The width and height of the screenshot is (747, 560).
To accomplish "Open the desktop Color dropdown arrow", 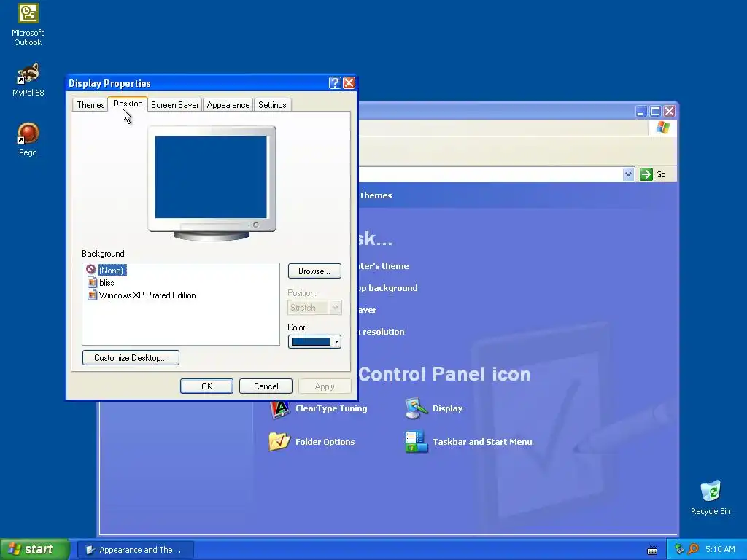I will tap(336, 341).
